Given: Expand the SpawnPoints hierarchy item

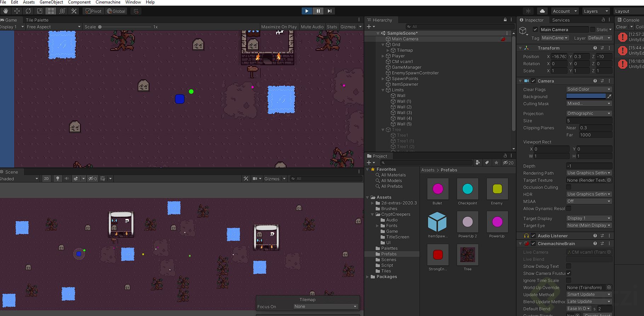Looking at the screenshot, I should 383,79.
